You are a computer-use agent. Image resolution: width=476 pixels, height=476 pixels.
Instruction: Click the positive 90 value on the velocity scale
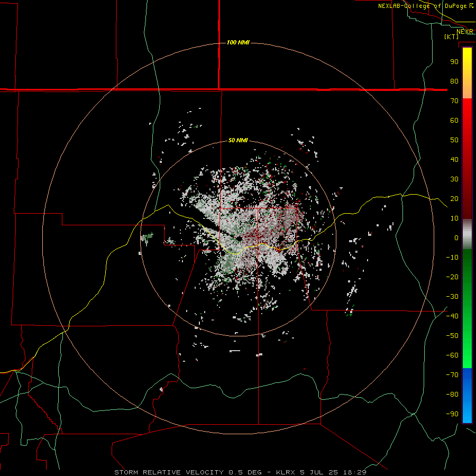tap(454, 62)
